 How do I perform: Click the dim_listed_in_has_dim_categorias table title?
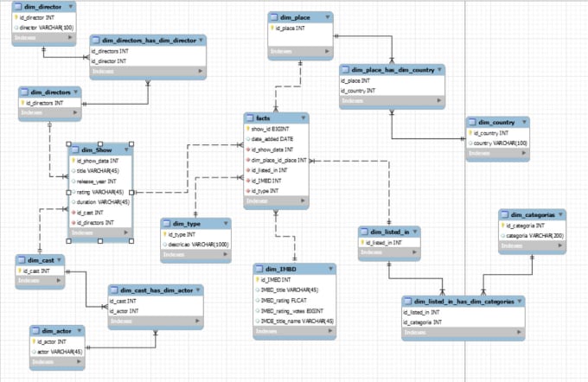click(463, 302)
